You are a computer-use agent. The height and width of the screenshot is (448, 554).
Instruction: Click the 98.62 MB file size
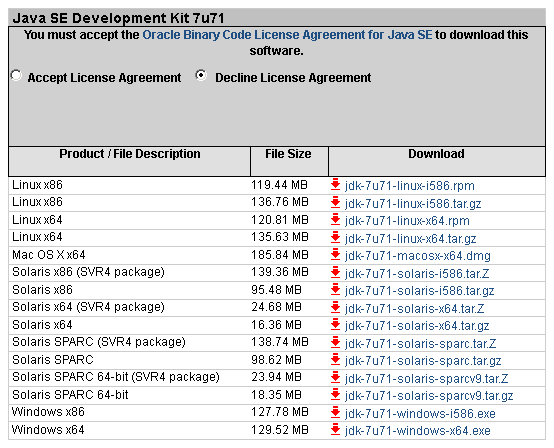(276, 360)
